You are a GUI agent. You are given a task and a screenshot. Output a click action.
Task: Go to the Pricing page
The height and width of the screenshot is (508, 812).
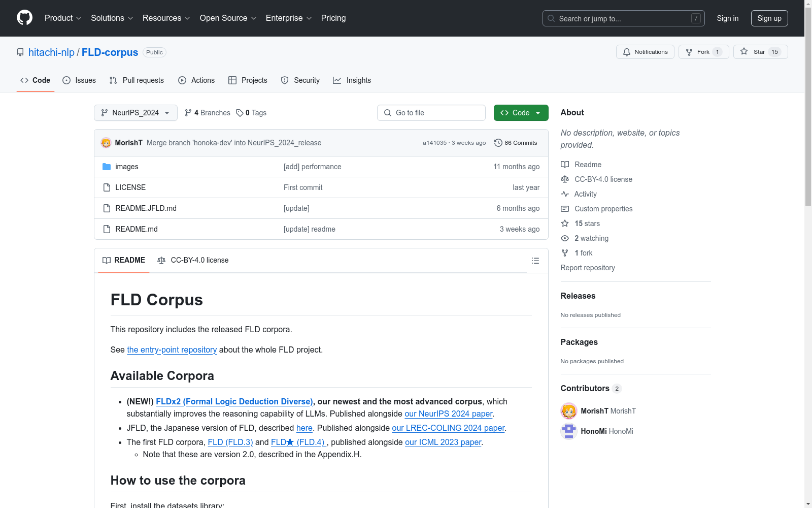pyautogui.click(x=333, y=18)
